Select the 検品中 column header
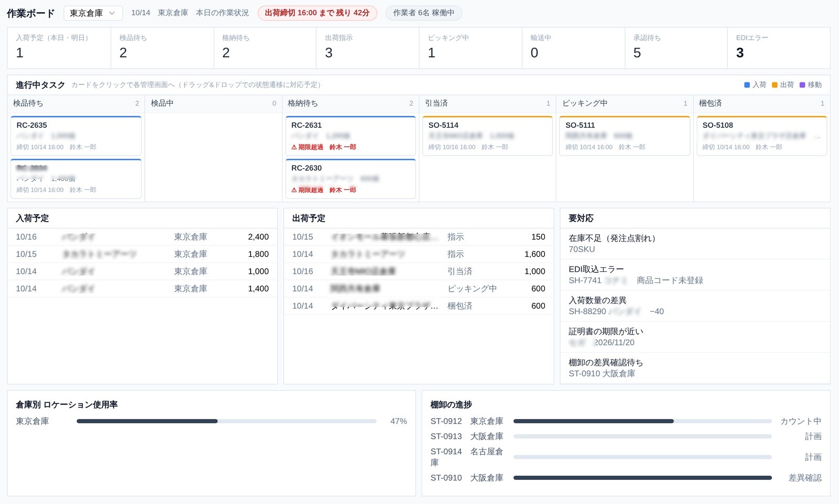The height and width of the screenshot is (504, 839). click(213, 103)
